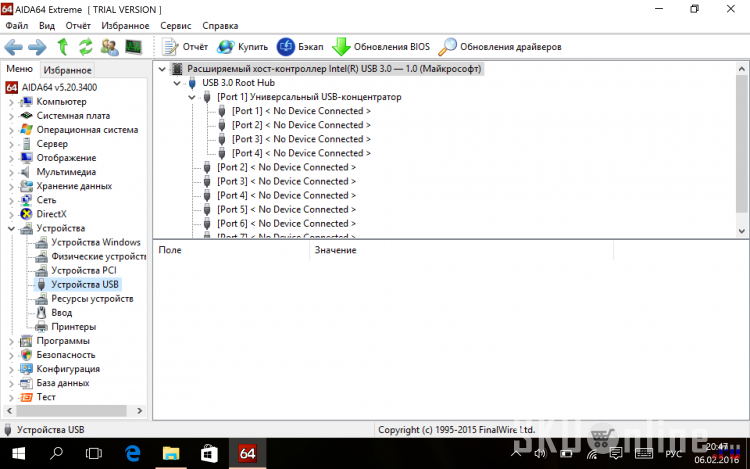The image size is (750, 469).
Task: Launch Microsoft Edge from taskbar
Action: 132,453
